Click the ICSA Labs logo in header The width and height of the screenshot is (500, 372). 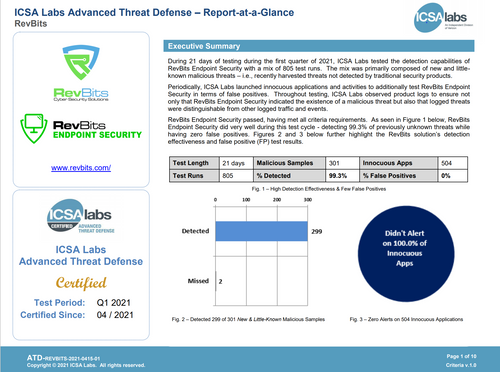tap(443, 18)
